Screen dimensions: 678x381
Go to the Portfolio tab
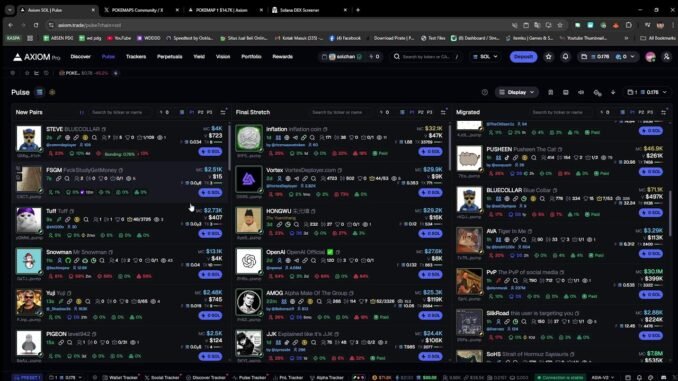(251, 57)
